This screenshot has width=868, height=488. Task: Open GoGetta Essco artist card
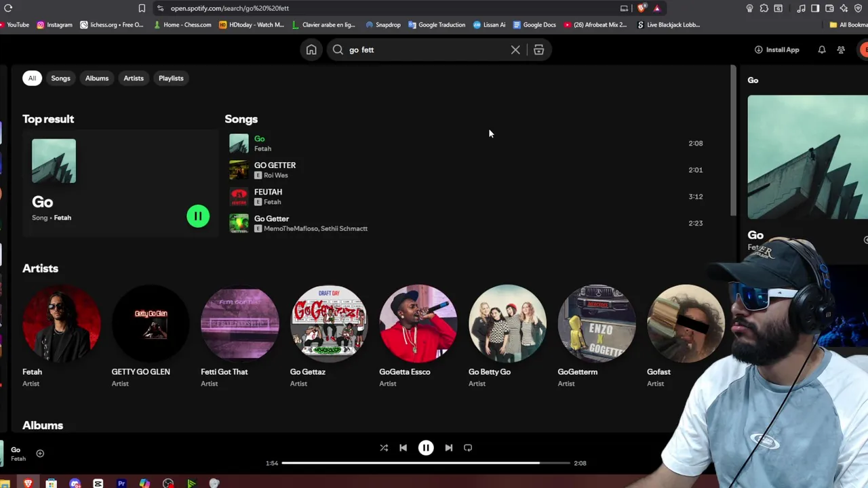click(x=418, y=336)
